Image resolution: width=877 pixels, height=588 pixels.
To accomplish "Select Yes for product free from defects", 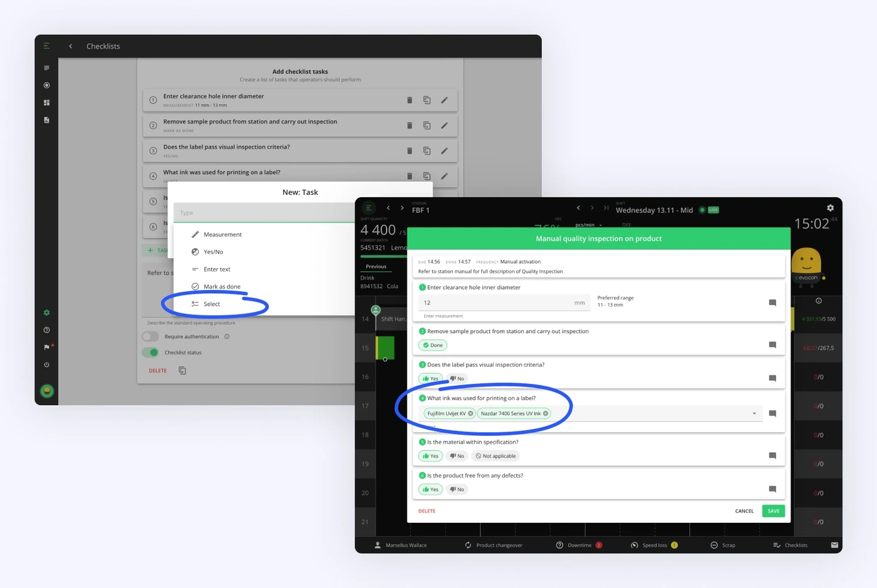I will [430, 490].
